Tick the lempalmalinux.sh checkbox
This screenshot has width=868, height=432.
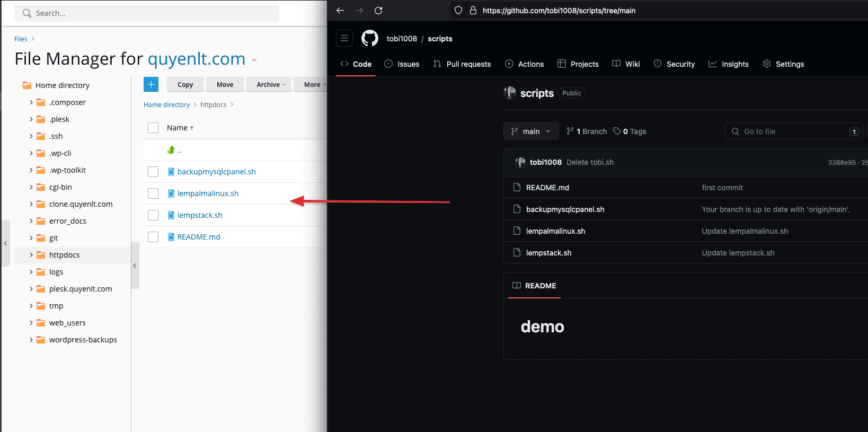click(x=153, y=193)
